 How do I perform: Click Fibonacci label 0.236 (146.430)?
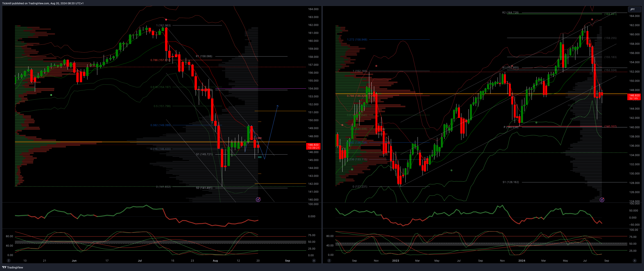(161, 149)
